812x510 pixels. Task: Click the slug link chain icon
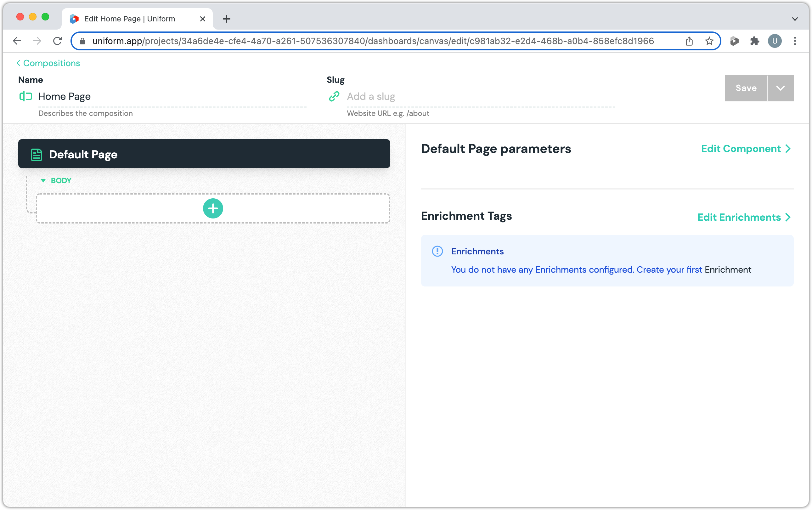pyautogui.click(x=334, y=96)
